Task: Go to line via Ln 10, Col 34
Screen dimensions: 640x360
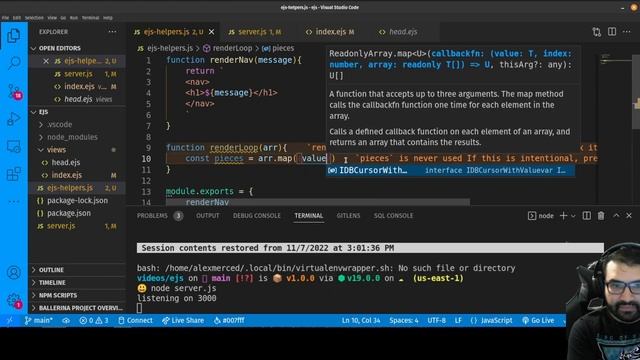Action: pyautogui.click(x=361, y=321)
